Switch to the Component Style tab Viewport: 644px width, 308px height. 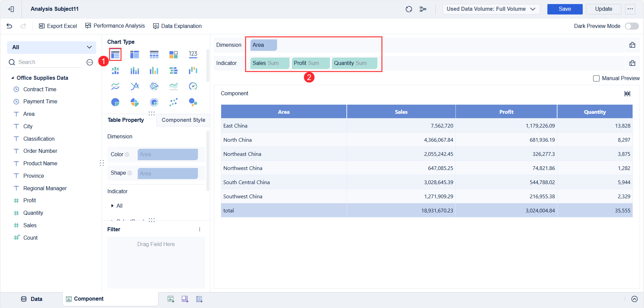point(183,120)
